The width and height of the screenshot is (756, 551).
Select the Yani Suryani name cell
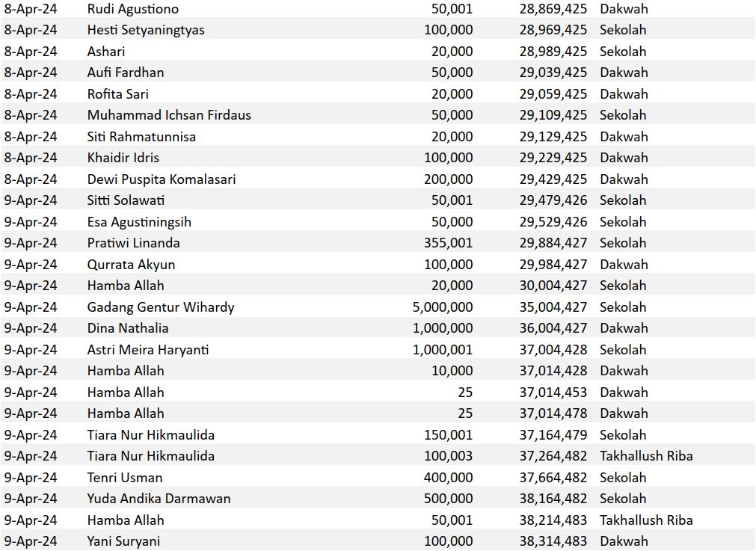(123, 541)
